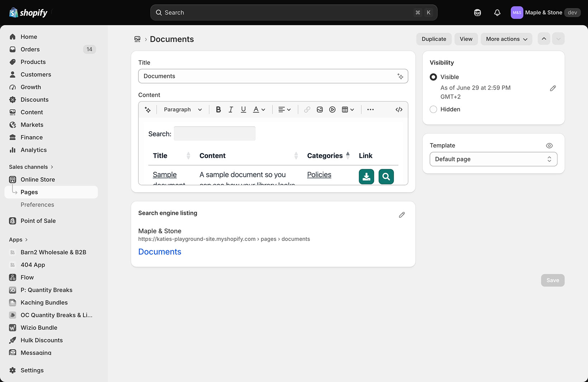Click the Save button
588x382 pixels.
pyautogui.click(x=553, y=280)
